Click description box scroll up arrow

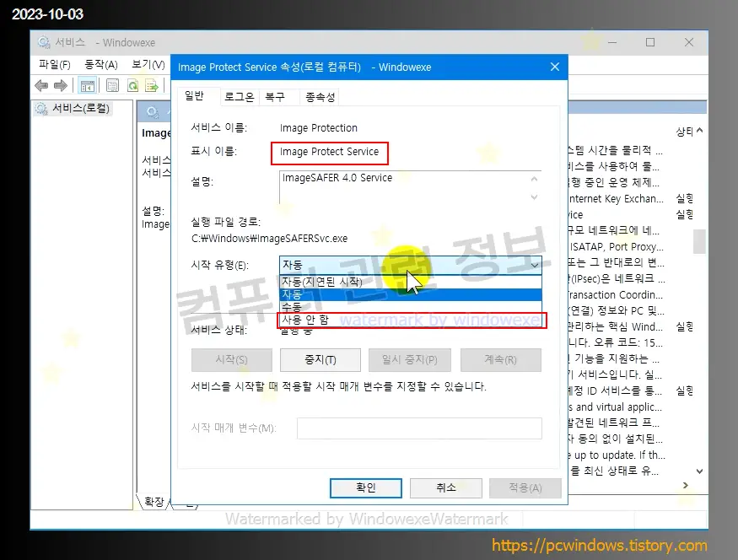[534, 180]
